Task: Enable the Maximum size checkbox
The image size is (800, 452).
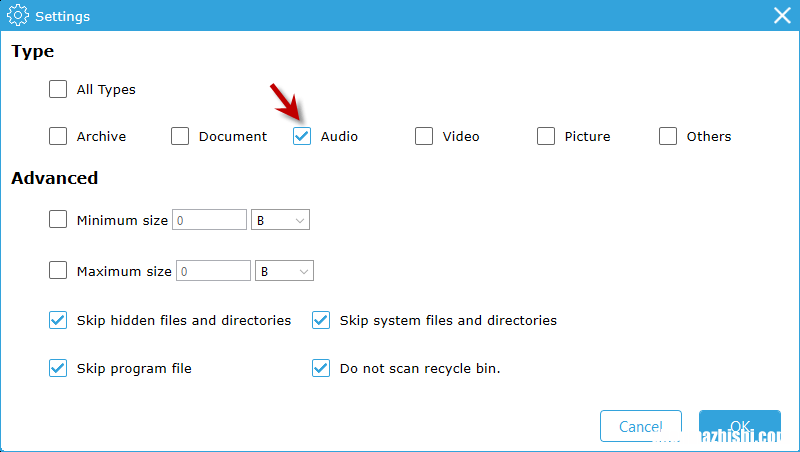Action: 58,270
